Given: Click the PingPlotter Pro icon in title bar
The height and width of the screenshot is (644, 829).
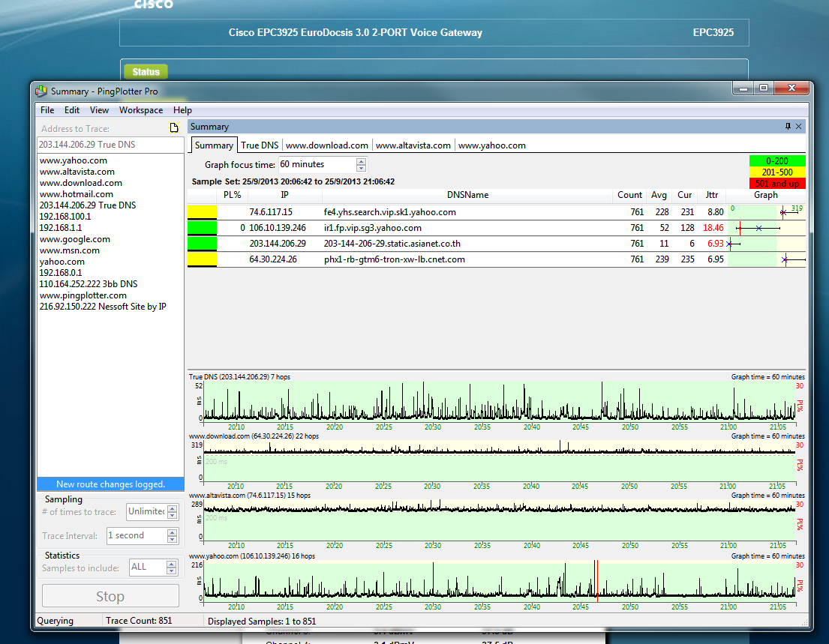Looking at the screenshot, I should [41, 91].
